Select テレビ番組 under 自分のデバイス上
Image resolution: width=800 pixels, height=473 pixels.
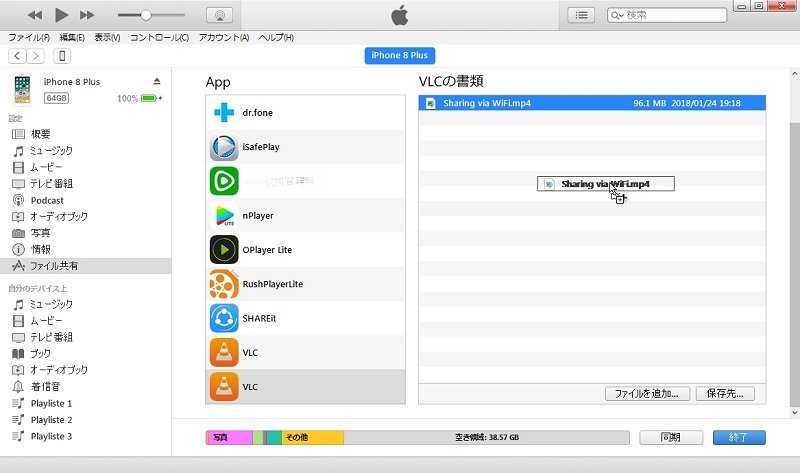pos(86,337)
